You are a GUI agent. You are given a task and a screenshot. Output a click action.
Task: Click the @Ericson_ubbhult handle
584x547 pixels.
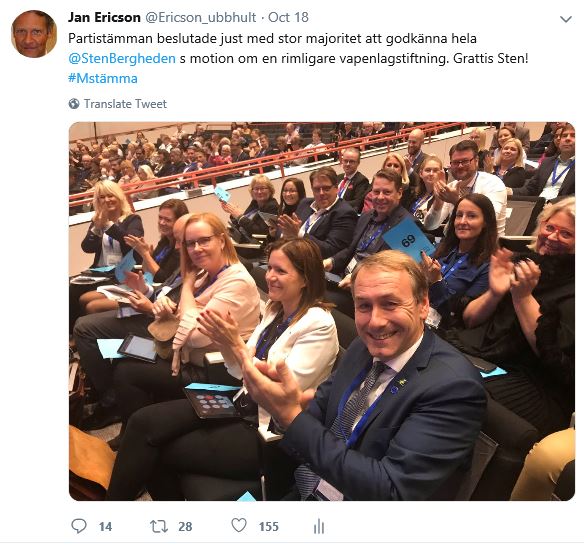(x=200, y=18)
